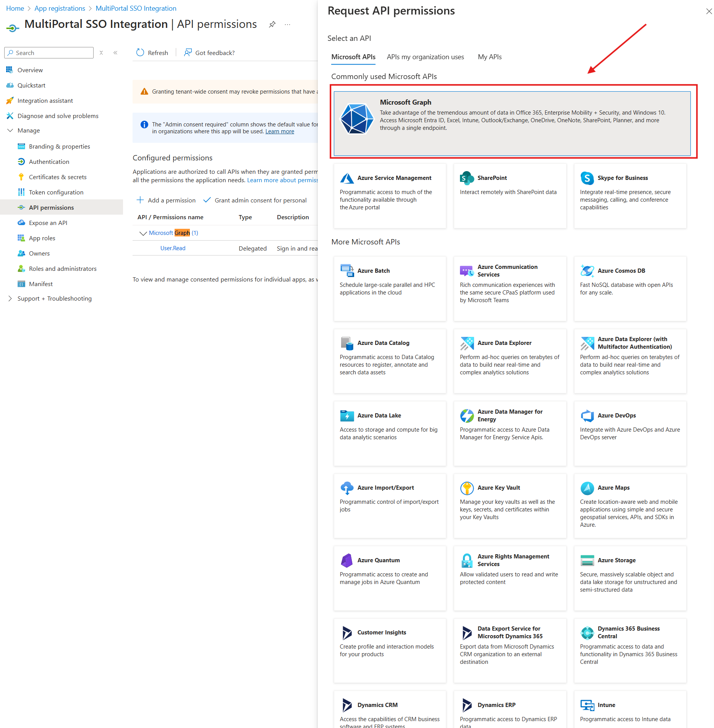Click the Dynamics CRM icon
714x728 pixels.
pyautogui.click(x=347, y=705)
